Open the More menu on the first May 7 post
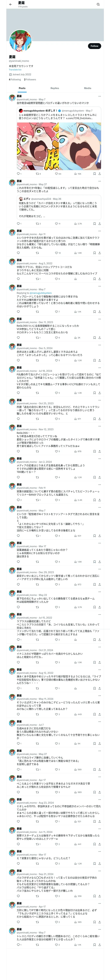This screenshot has height=980, width=110. tap(99, 96)
